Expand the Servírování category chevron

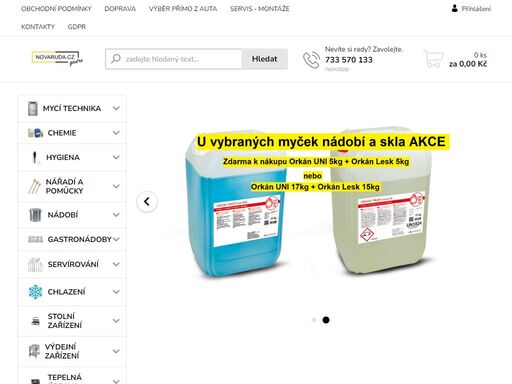pyautogui.click(x=116, y=264)
